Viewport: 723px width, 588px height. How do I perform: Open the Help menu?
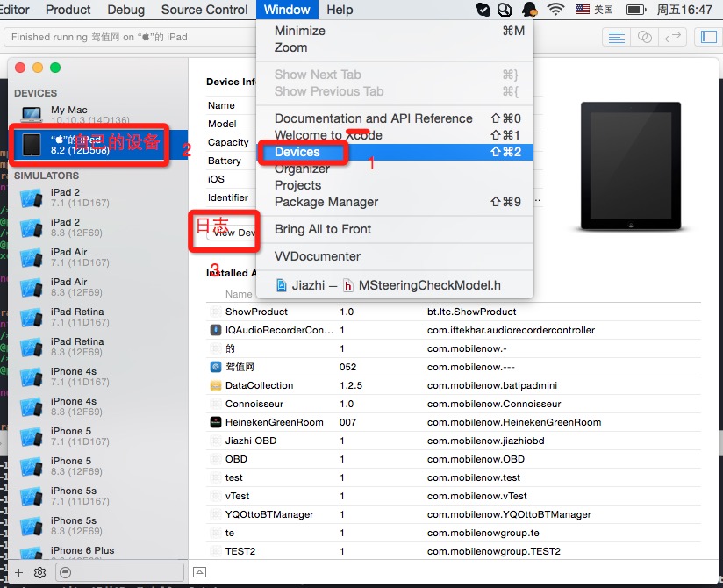(340, 10)
